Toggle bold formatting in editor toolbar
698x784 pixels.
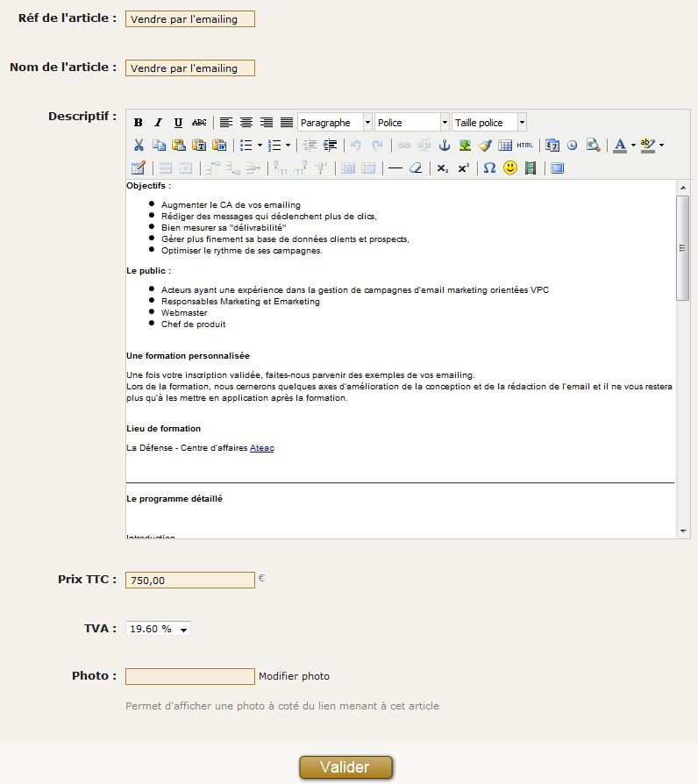tap(139, 123)
